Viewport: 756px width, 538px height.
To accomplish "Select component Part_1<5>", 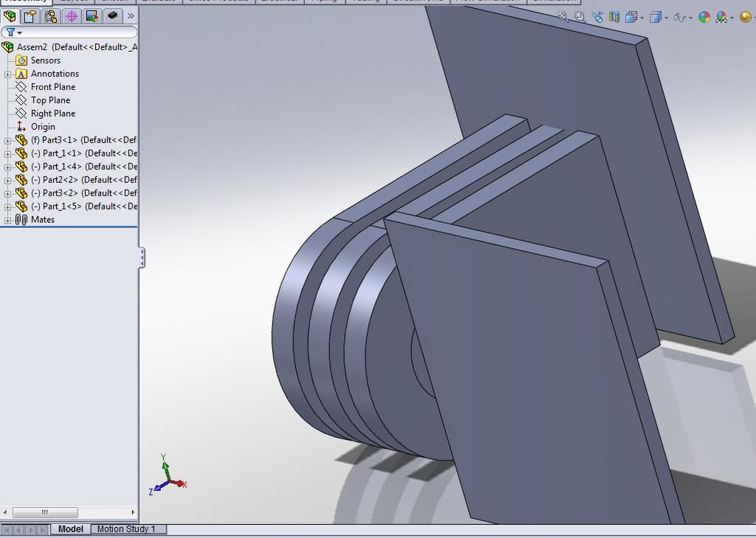I will click(84, 207).
